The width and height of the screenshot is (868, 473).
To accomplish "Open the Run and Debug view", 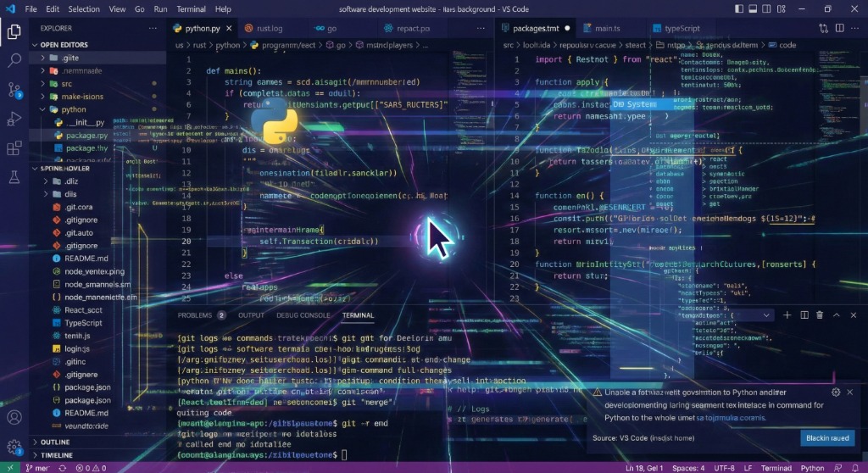I will [x=14, y=119].
